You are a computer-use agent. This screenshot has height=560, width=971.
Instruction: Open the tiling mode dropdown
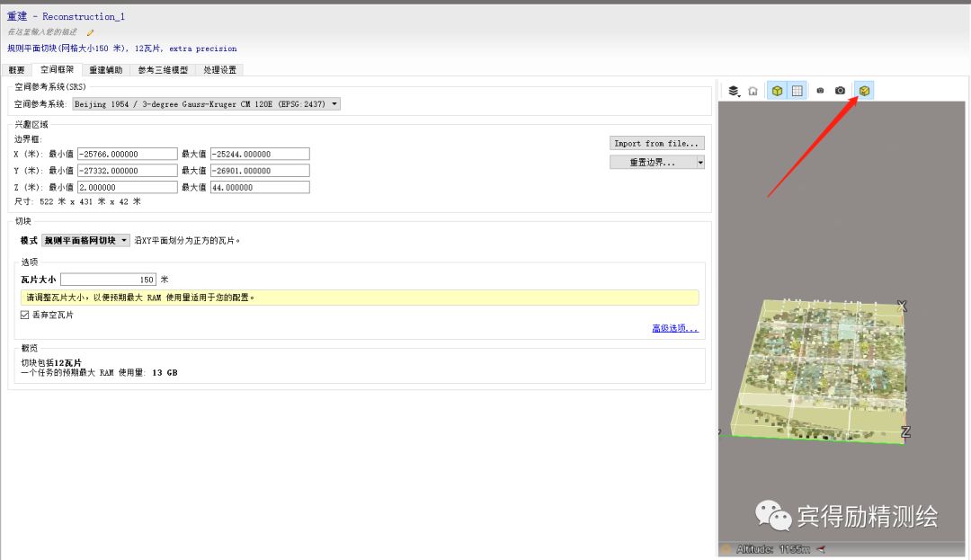tap(85, 240)
